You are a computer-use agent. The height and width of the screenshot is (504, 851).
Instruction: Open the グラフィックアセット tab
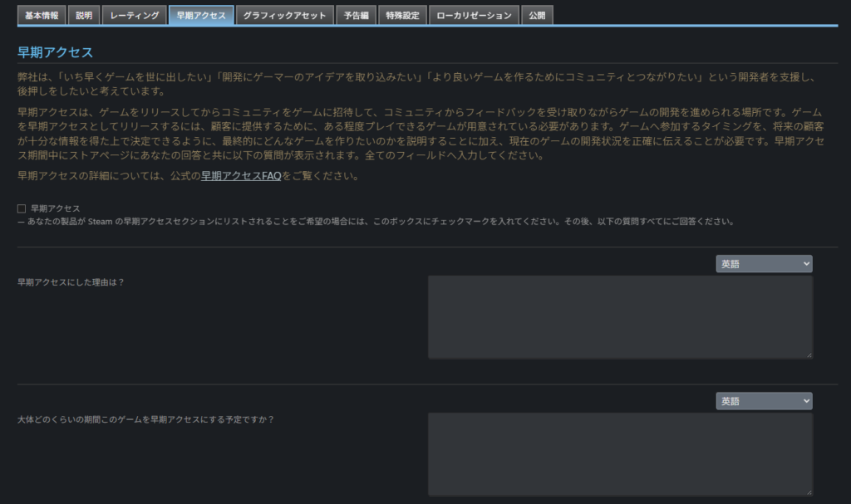pyautogui.click(x=284, y=15)
